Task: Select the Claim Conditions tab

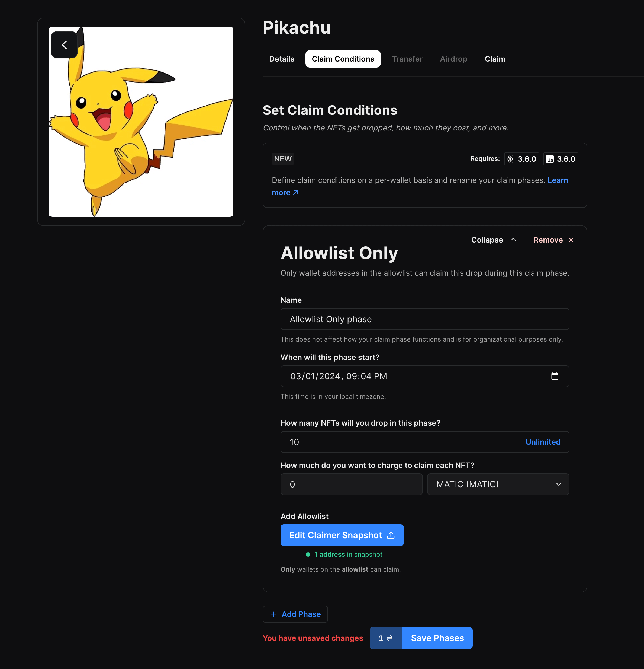Action: (343, 59)
